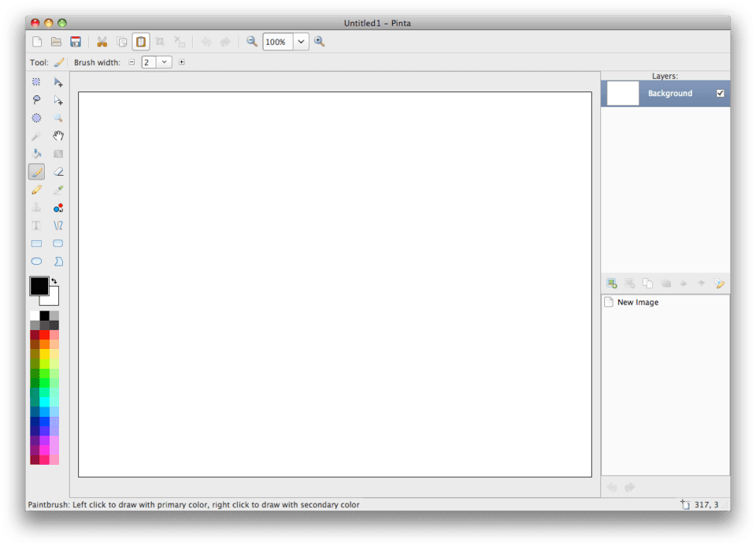Copy selection from the toolbar
The height and width of the screenshot is (546, 756).
121,42
